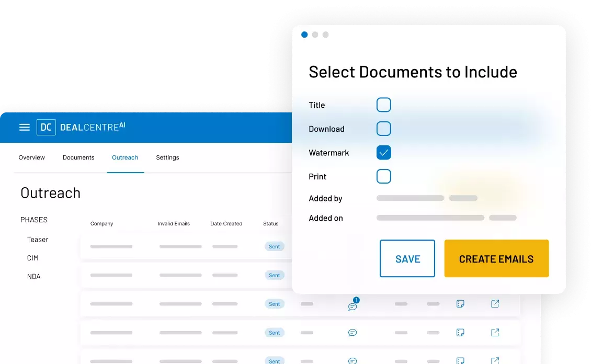Click the Added by label
The image size is (591, 364).
tap(326, 198)
